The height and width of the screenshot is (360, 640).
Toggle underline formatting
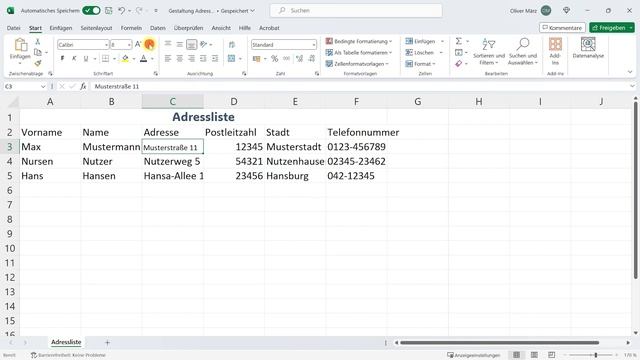(x=86, y=59)
